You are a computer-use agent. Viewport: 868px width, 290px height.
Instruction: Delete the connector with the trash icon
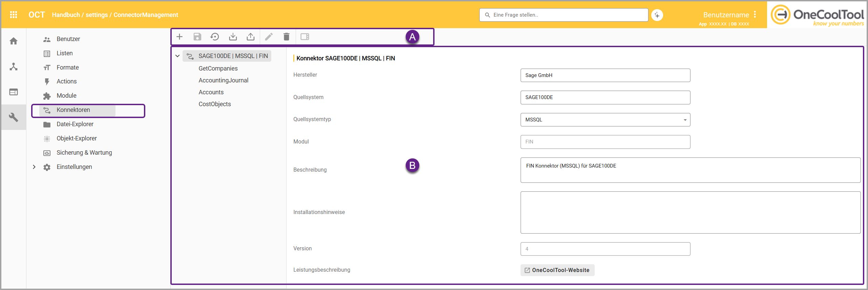[x=287, y=37]
